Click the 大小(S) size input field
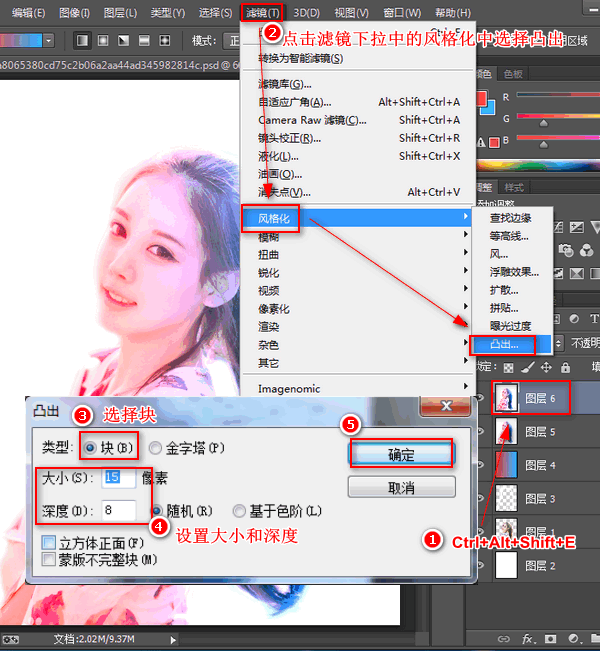Viewport: 600px width, 651px height. coord(119,477)
